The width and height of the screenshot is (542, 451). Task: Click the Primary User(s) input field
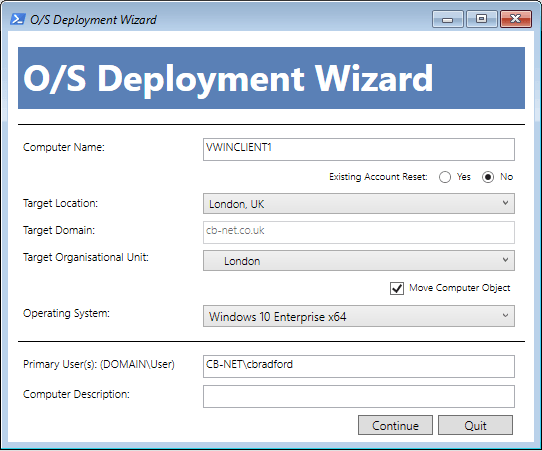coord(359,366)
